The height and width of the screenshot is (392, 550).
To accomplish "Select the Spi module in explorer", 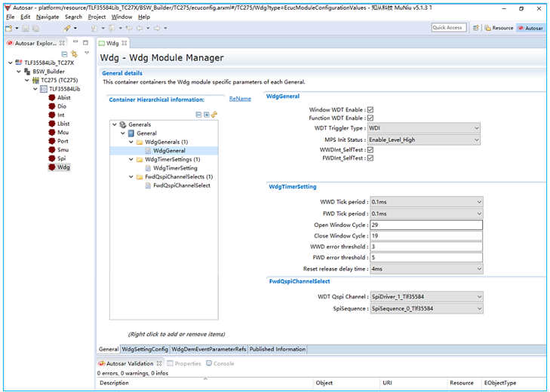I will pyautogui.click(x=57, y=158).
